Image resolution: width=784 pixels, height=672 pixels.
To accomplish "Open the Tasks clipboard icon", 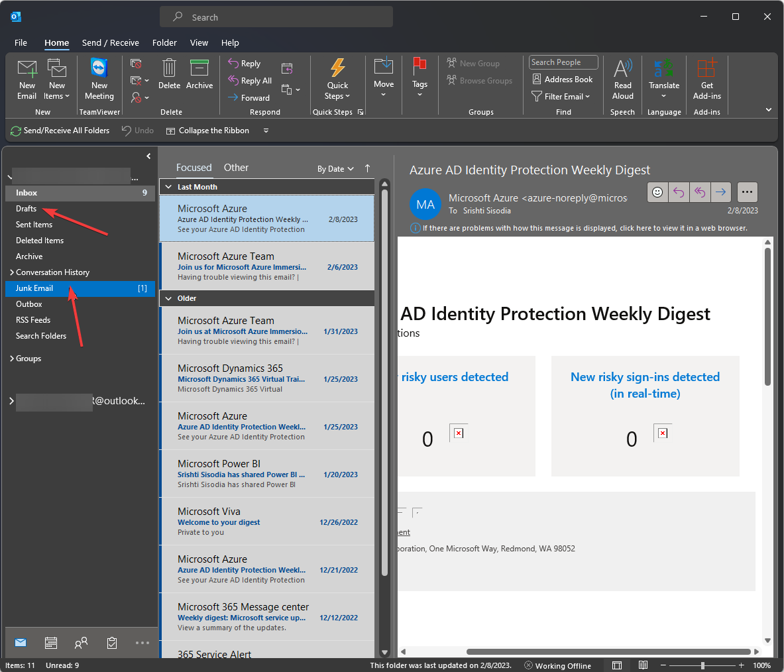I will 112,642.
